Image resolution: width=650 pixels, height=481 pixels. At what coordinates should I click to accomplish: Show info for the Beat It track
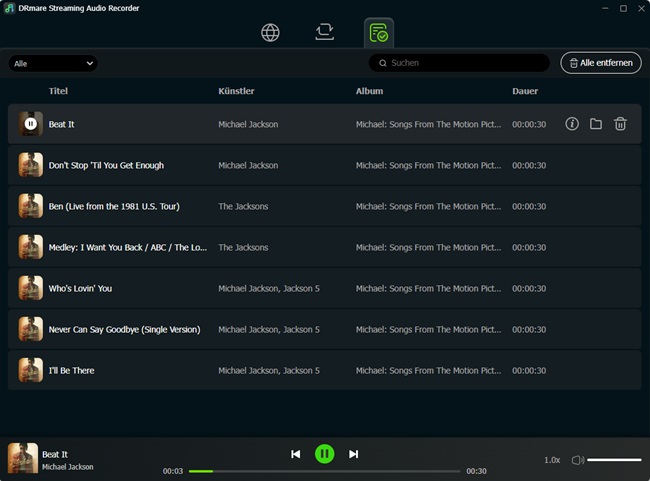coord(572,124)
